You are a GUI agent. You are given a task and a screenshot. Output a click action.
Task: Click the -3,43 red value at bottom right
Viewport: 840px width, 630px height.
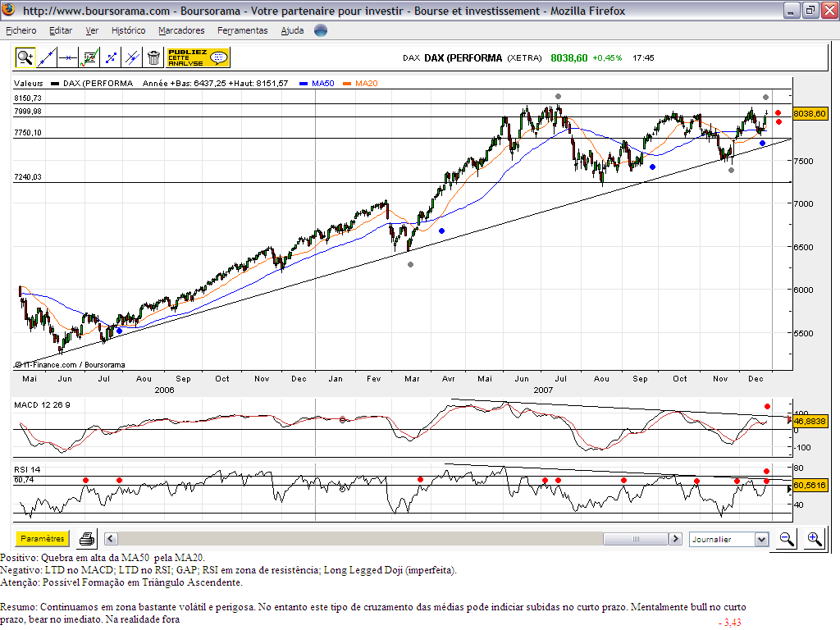pos(730,623)
